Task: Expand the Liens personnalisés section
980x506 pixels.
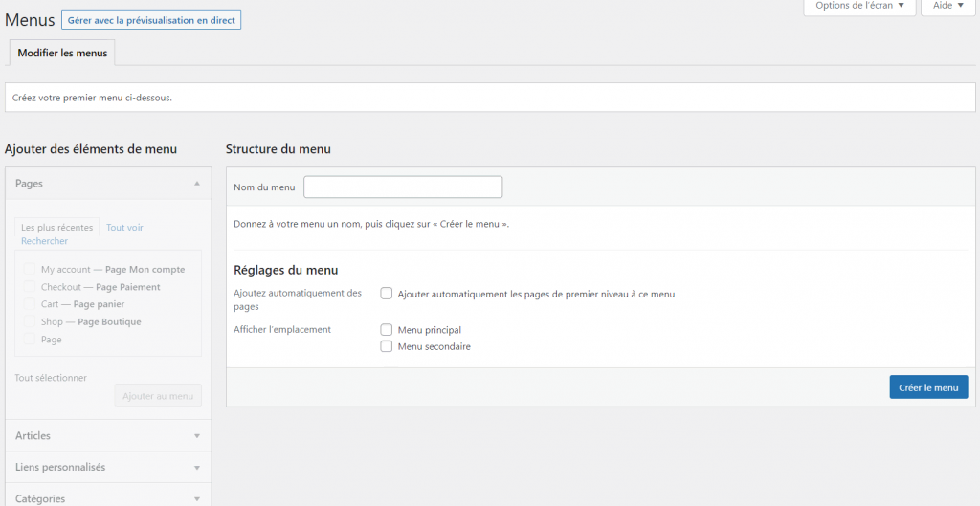Action: (x=196, y=468)
